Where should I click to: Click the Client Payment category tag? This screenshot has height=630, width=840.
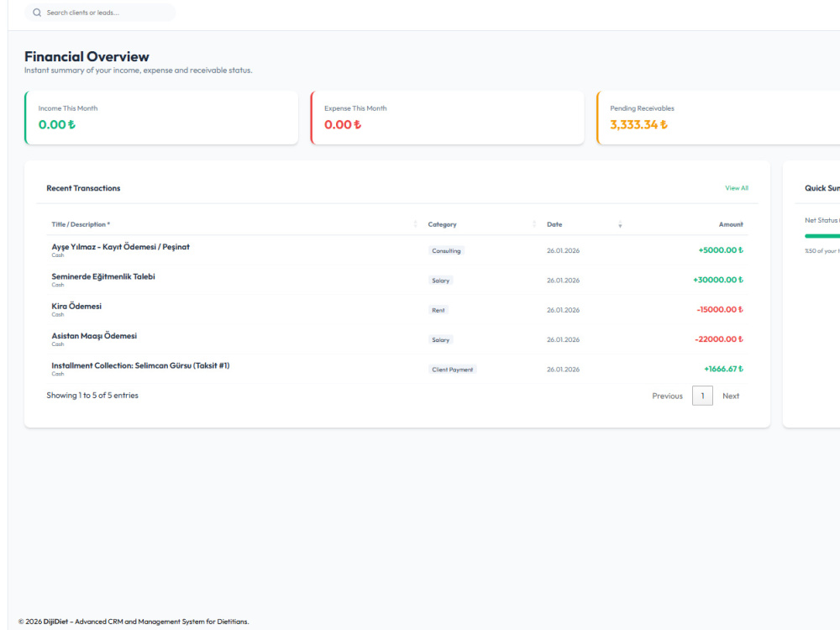click(x=453, y=370)
